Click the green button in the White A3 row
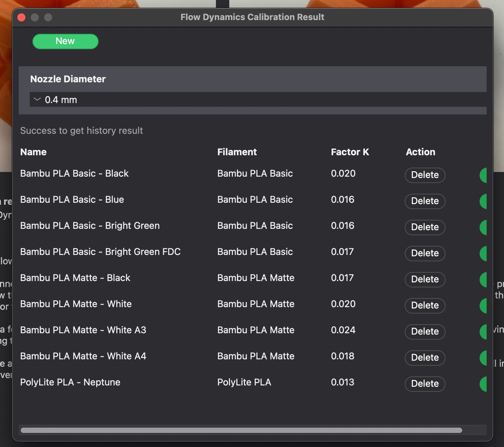This screenshot has width=504, height=447. click(483, 332)
